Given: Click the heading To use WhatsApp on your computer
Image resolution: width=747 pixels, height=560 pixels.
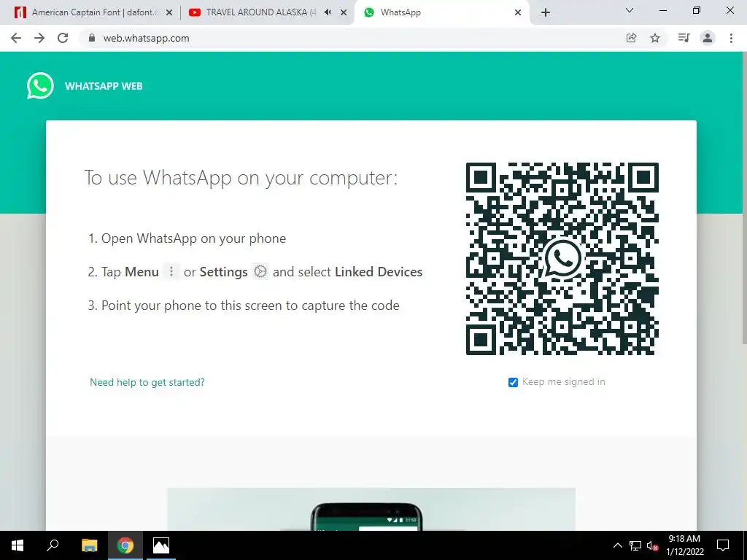Looking at the screenshot, I should (x=241, y=178).
